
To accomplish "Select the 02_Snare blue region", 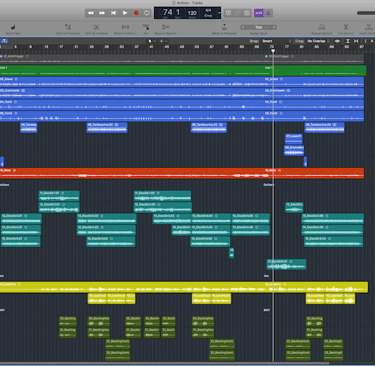I will (182, 82).
